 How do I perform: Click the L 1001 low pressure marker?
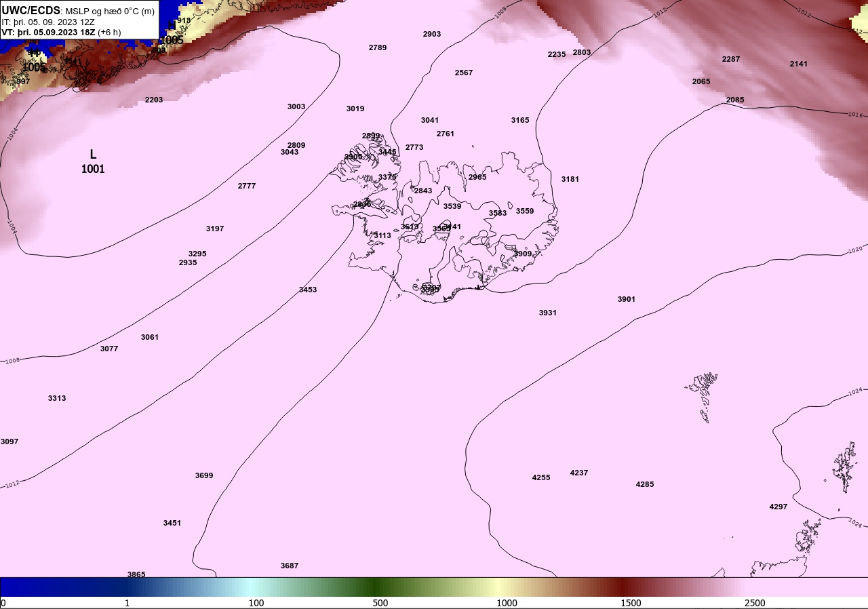coord(93,161)
